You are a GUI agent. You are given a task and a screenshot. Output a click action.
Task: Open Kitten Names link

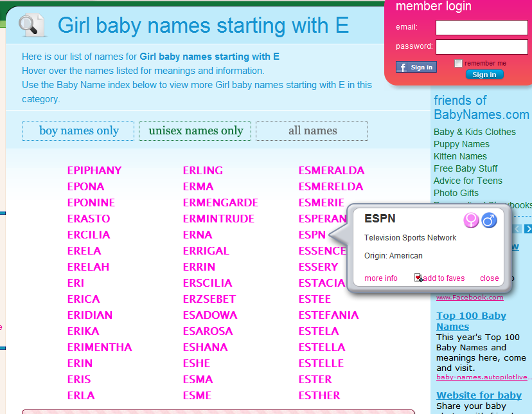(460, 156)
